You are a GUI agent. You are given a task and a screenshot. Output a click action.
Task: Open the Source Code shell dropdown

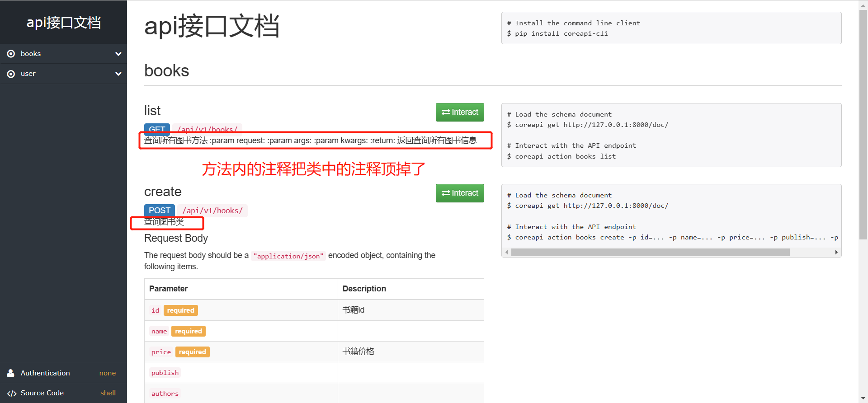[108, 393]
